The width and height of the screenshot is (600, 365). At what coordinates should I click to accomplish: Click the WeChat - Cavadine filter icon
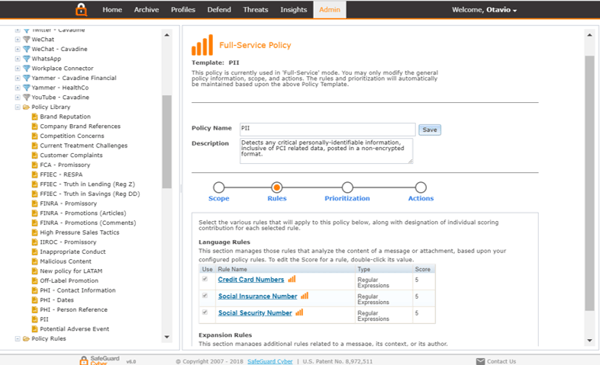(26, 49)
